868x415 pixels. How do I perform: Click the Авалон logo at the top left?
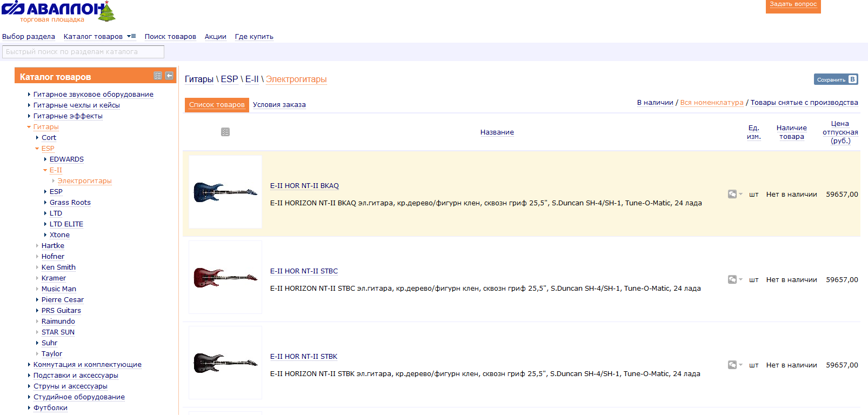coord(58,12)
